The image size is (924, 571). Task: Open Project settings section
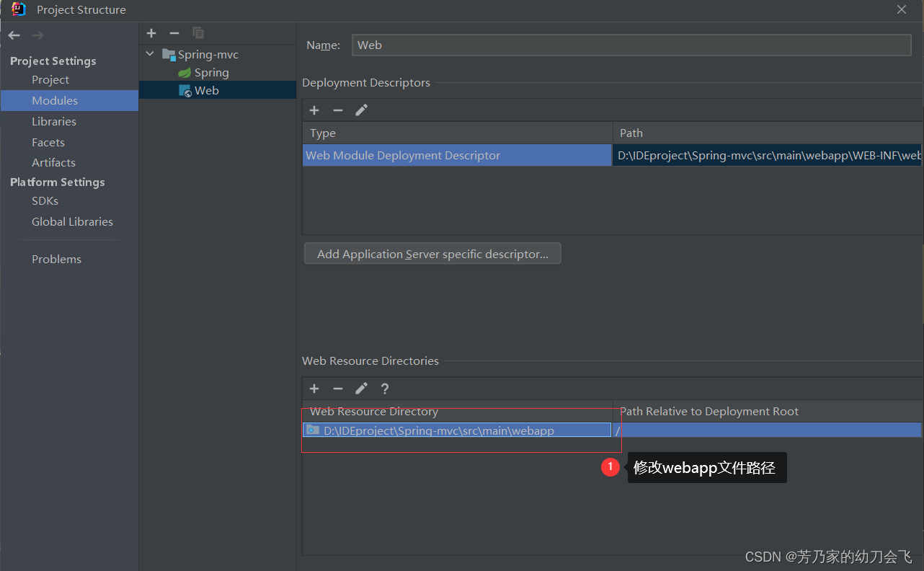[x=50, y=80]
